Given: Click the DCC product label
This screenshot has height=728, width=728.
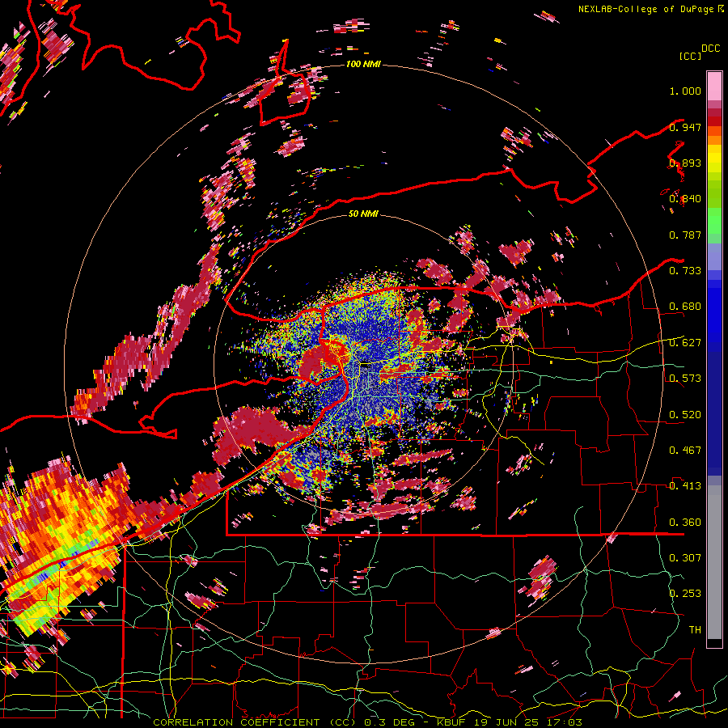Looking at the screenshot, I should click(710, 49).
